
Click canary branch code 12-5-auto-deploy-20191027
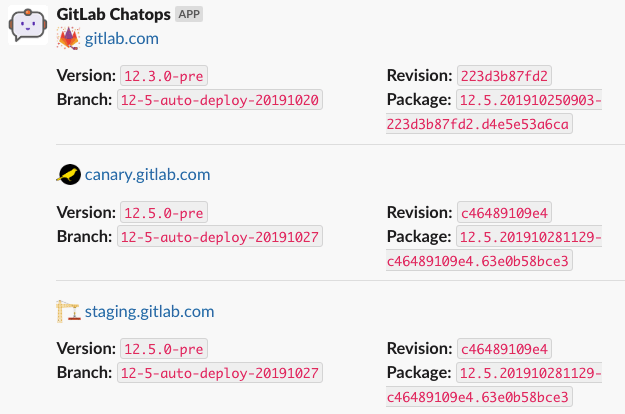click(x=220, y=237)
